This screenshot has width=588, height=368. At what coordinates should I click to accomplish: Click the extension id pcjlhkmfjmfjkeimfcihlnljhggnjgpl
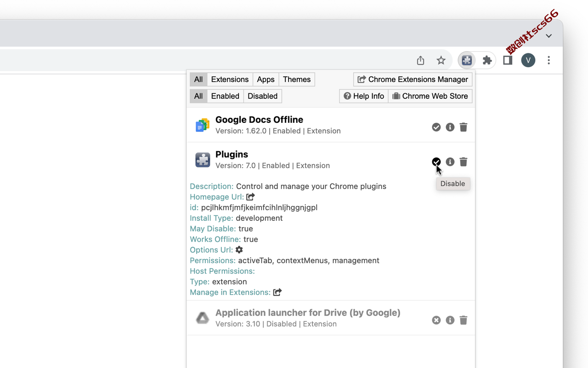tap(259, 207)
